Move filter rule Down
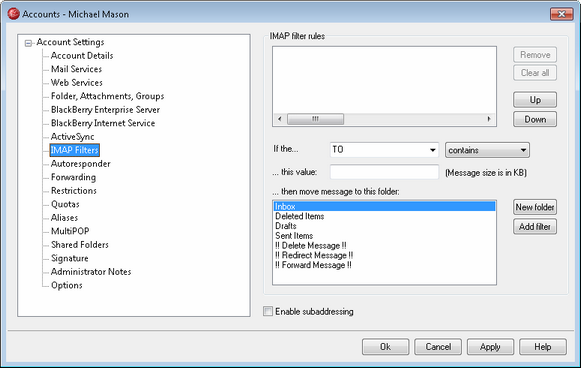This screenshot has width=581, height=368. [x=535, y=119]
